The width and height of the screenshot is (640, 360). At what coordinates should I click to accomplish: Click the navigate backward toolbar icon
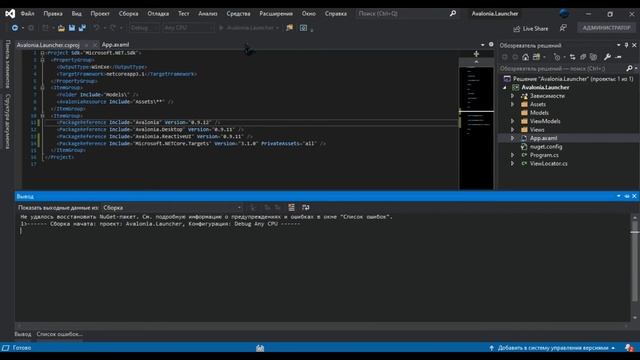[15, 28]
